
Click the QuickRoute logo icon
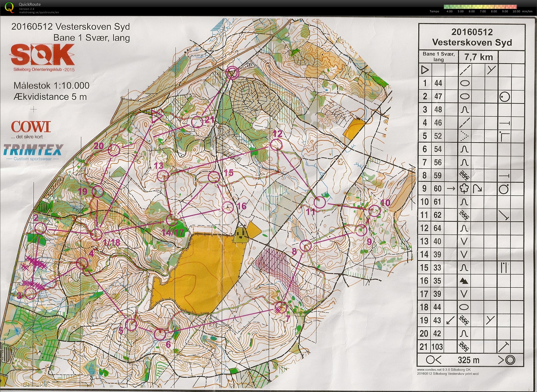(9, 7)
